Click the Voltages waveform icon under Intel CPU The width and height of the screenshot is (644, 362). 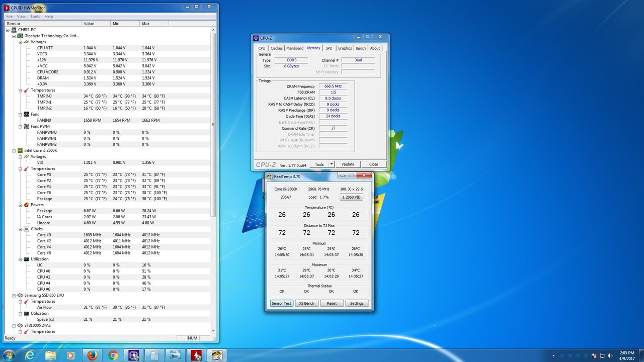click(27, 156)
